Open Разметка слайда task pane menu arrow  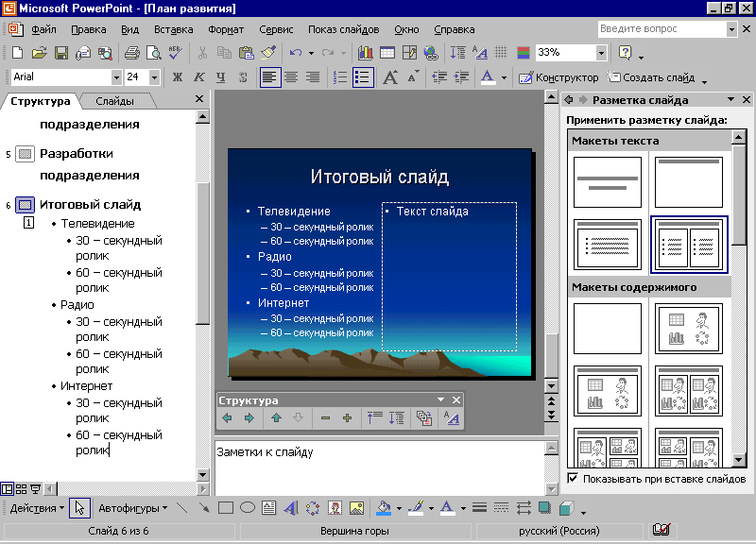tap(730, 100)
